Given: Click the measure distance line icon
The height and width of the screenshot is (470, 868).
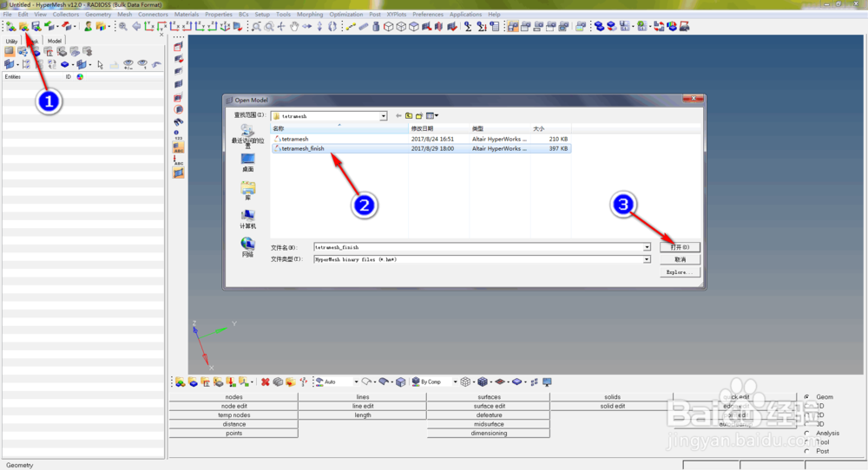Looking at the screenshot, I should (x=351, y=26).
